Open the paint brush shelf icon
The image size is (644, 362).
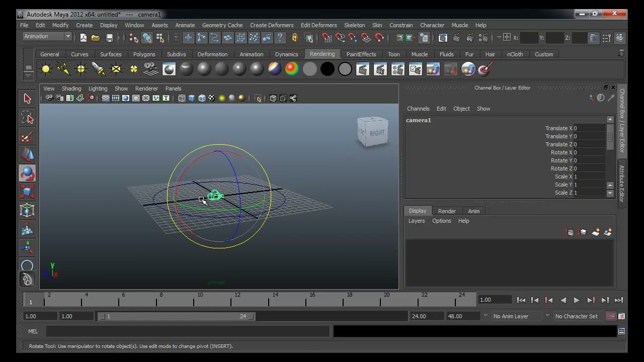pyautogui.click(x=486, y=69)
